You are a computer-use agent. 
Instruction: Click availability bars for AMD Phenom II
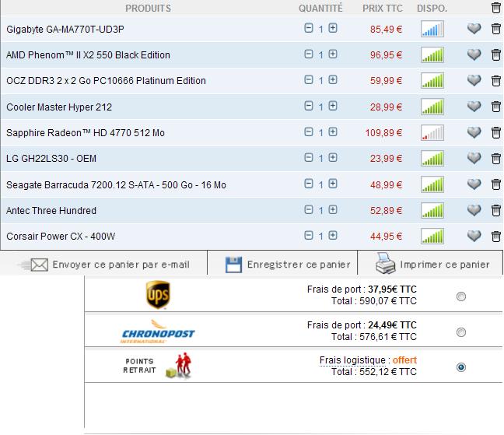[432, 55]
